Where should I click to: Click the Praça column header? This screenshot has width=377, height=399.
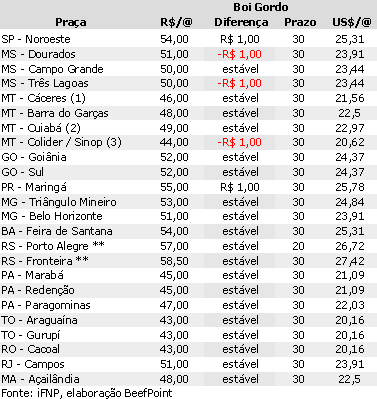click(x=71, y=22)
